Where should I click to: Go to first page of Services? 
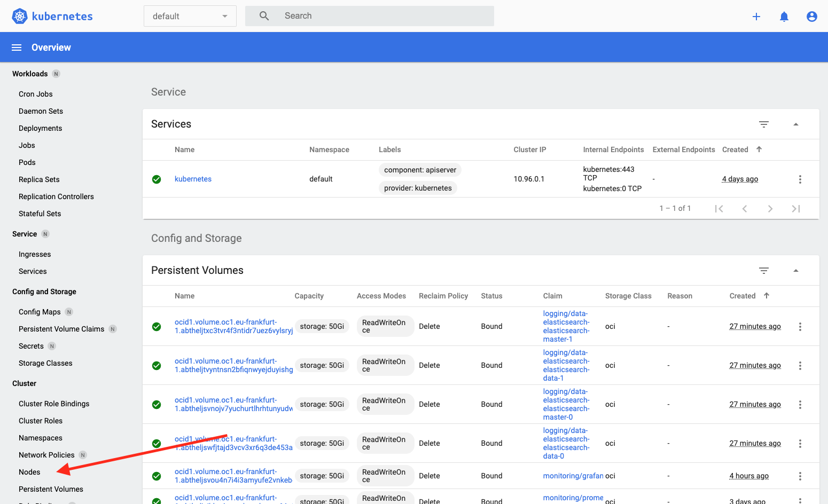point(719,209)
